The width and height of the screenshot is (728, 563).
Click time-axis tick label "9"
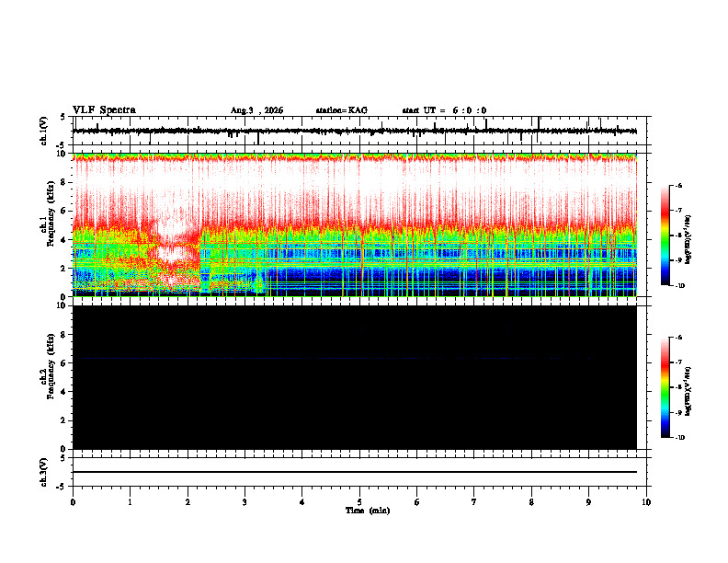588,502
